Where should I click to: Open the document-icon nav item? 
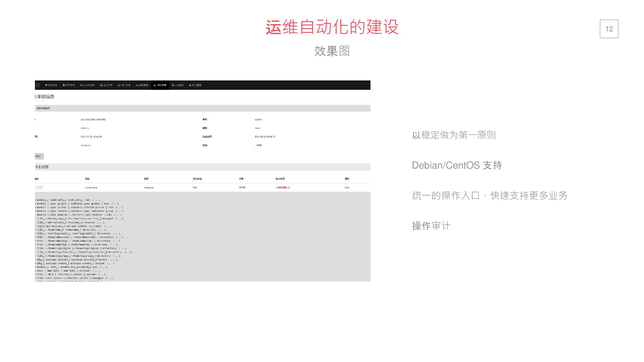click(178, 85)
